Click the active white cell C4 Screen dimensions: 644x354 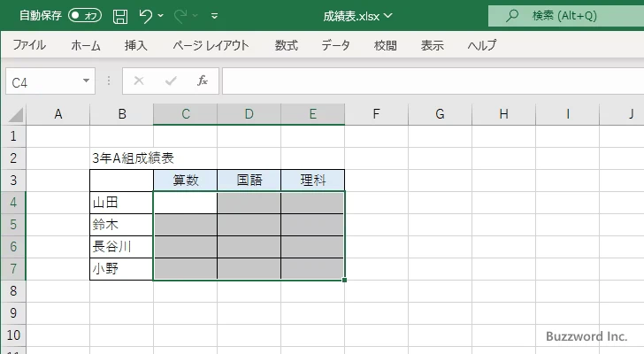[185, 203]
